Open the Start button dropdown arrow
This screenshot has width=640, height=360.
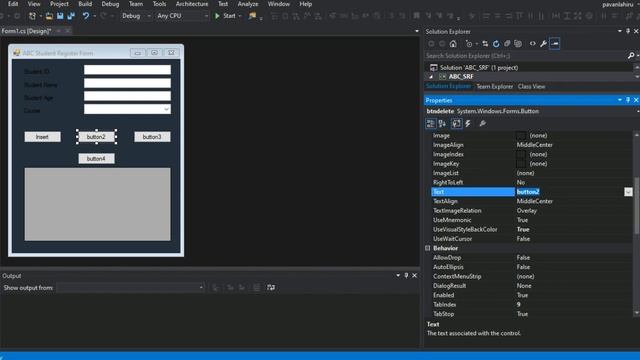240,16
